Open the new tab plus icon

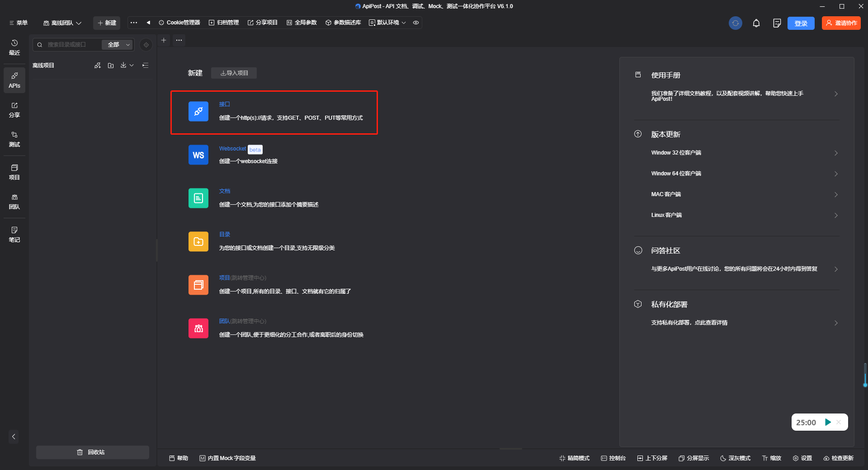point(164,40)
